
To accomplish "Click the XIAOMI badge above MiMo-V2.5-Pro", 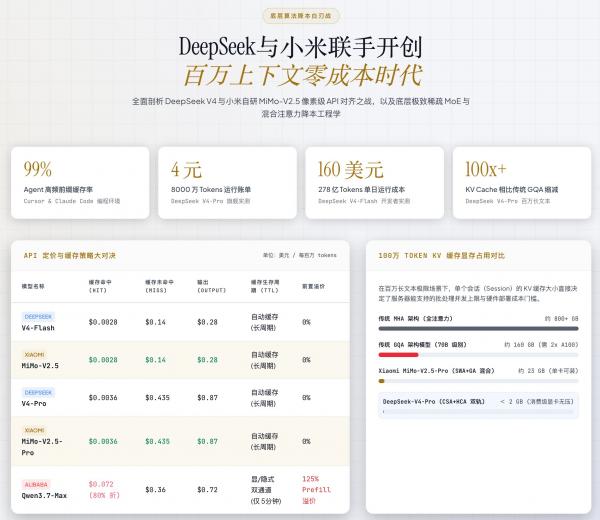I will [34, 430].
